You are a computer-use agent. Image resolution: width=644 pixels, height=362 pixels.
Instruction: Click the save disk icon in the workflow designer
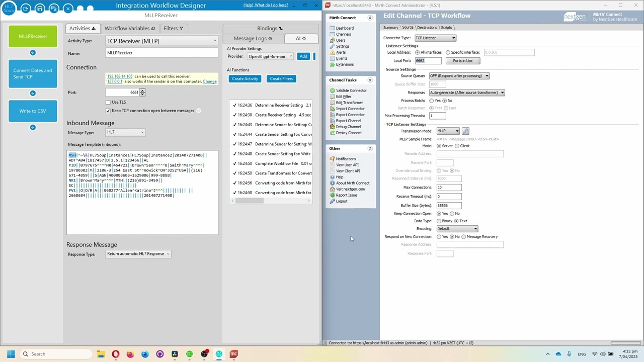pos(40,9)
